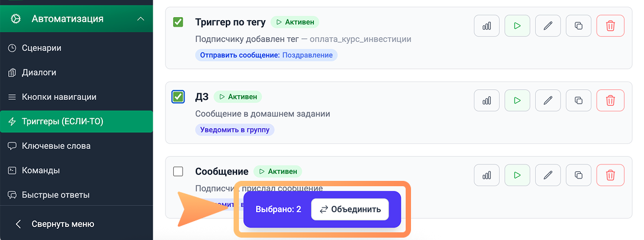Delete the Сообщение trigger
Image resolution: width=644 pixels, height=240 pixels.
click(x=610, y=175)
